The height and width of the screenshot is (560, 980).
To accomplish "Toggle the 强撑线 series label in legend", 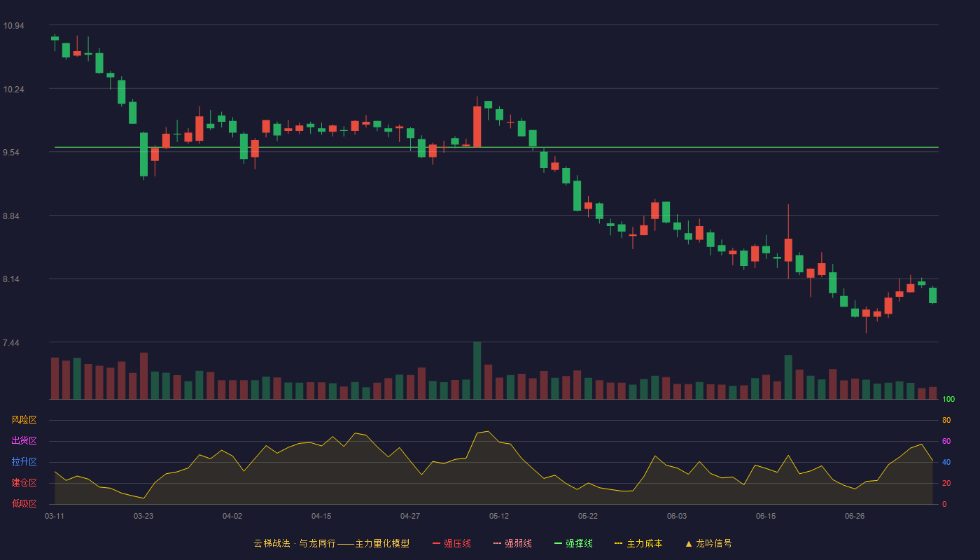I will pos(579,543).
